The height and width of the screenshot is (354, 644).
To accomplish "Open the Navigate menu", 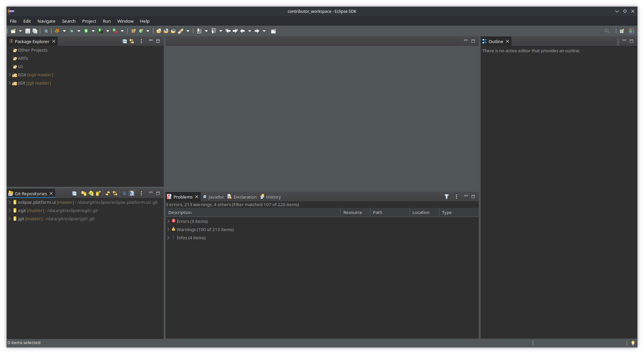I will tap(46, 21).
